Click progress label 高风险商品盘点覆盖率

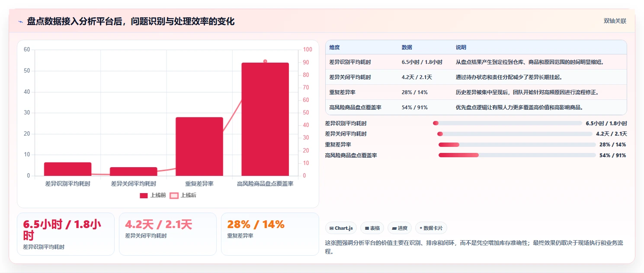(x=351, y=156)
